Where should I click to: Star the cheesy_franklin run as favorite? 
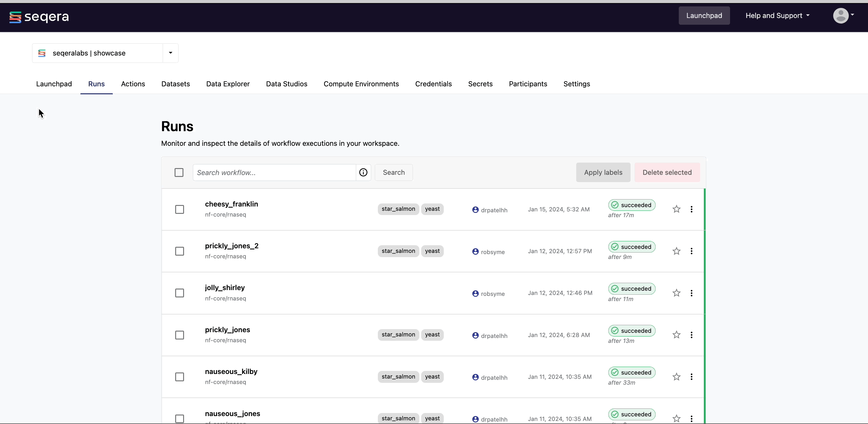coord(676,209)
